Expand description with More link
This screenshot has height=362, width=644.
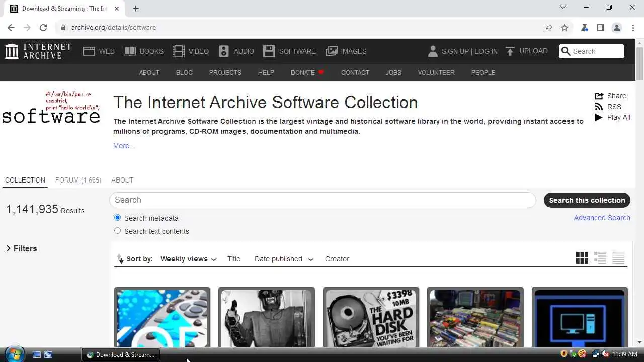click(124, 146)
